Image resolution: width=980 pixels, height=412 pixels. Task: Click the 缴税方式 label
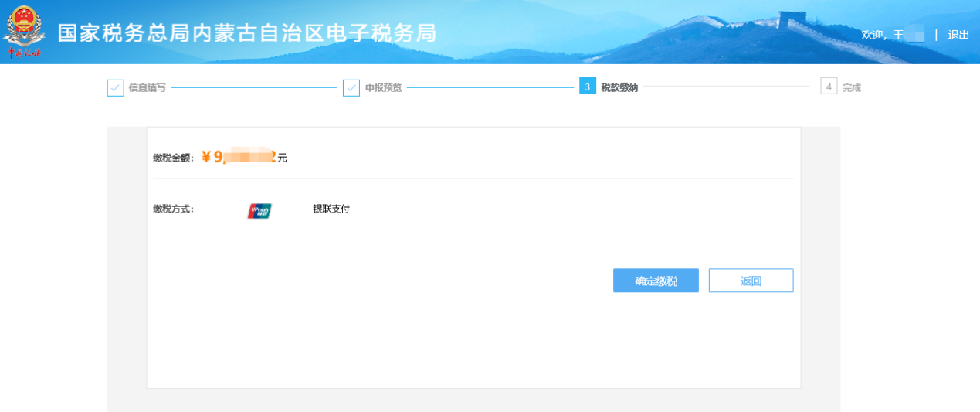point(173,209)
